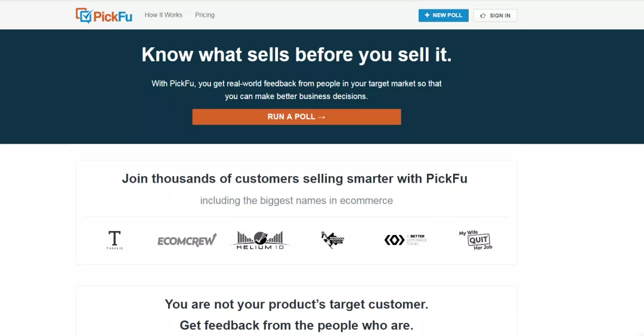This screenshot has height=336, width=644.
Task: Open the How It Works page
Action: tap(163, 15)
